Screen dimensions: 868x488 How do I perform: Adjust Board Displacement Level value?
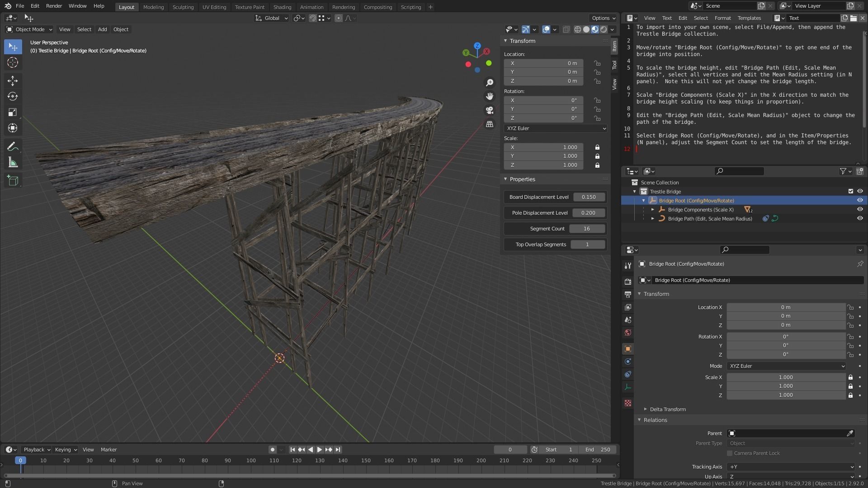pos(589,197)
